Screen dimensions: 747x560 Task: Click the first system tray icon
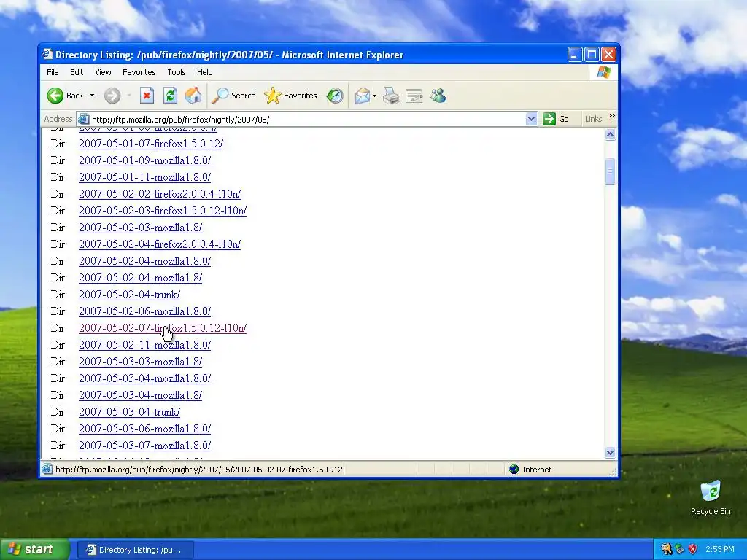[x=666, y=550]
